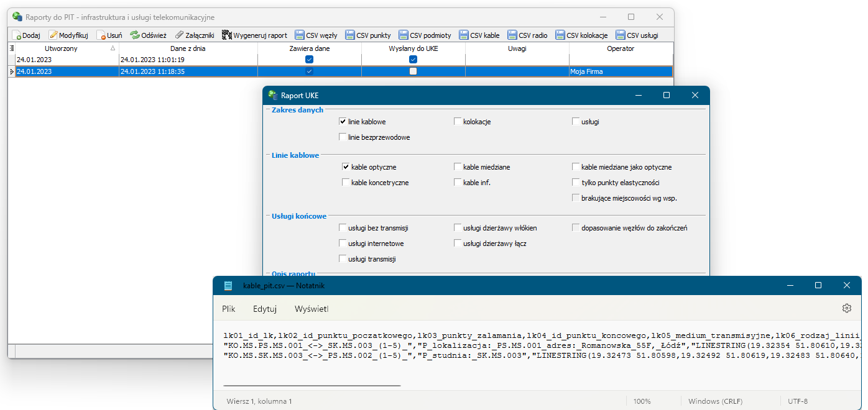Refresh the list with Odśwież
Viewport: 868px width, 410px height.
tap(148, 35)
